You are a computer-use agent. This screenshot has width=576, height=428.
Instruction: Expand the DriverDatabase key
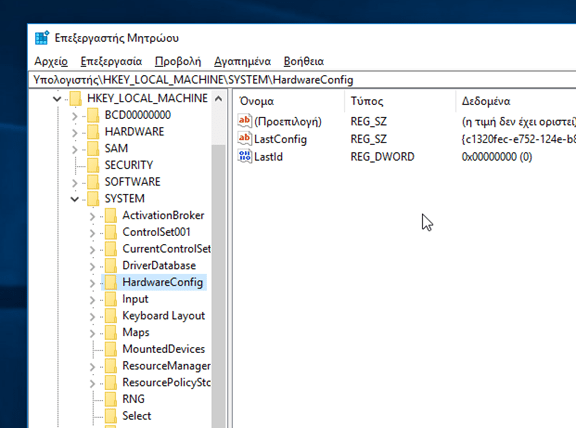point(92,266)
